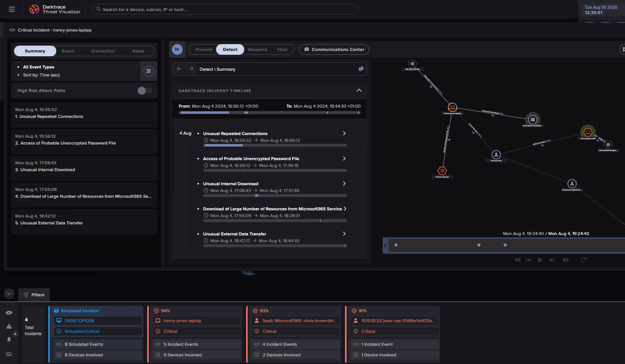
Task: Click the warning triangle sidebar icon
Action: tap(9, 326)
